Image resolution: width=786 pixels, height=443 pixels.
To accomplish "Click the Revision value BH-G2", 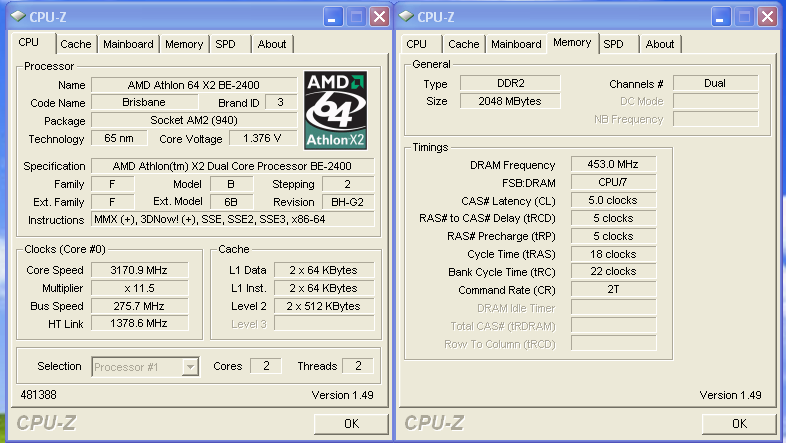I will (347, 202).
